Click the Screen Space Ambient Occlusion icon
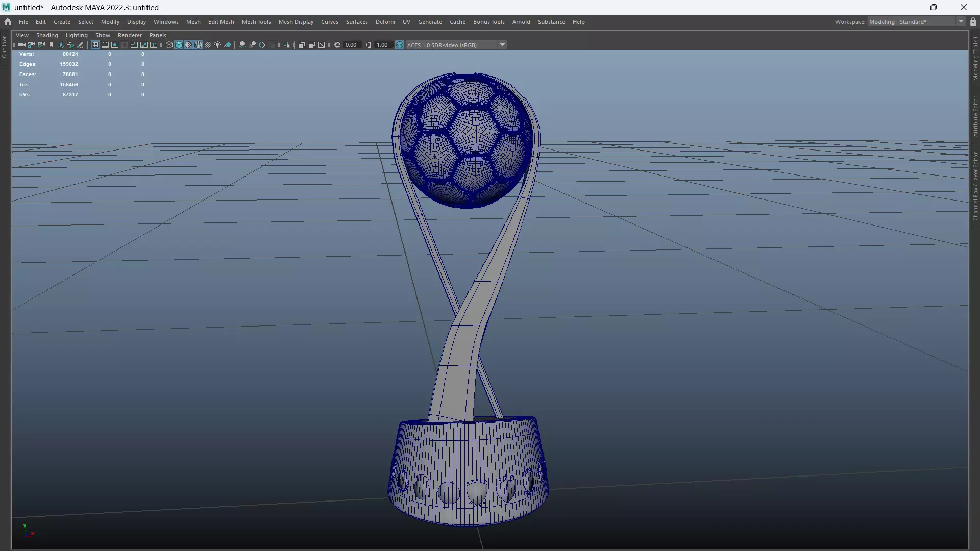980x551 pixels. click(x=242, y=45)
